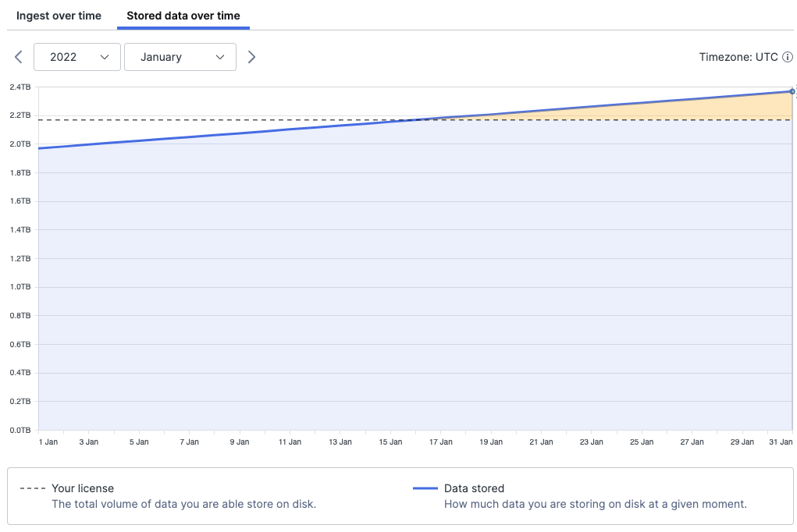The height and width of the screenshot is (532, 797).
Task: Switch to the Ingest over time tab
Action: click(x=58, y=16)
